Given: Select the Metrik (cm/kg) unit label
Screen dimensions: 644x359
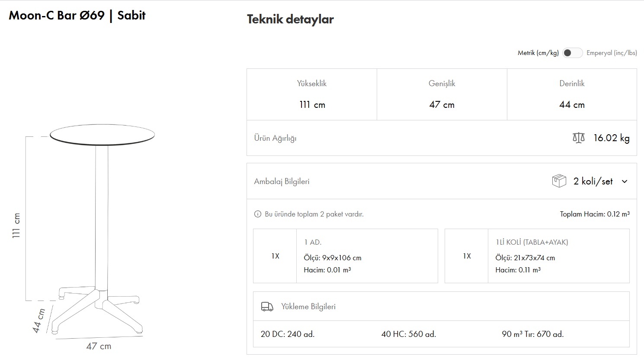Looking at the screenshot, I should [x=538, y=53].
